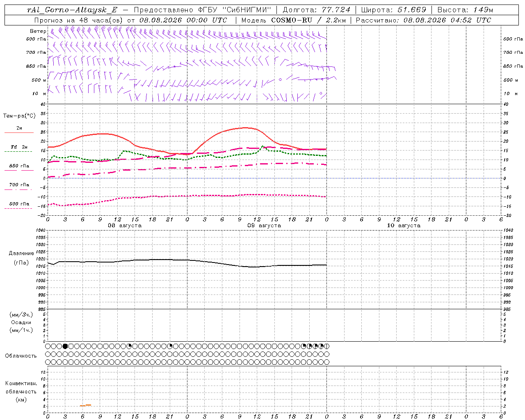The width and height of the screenshot is (525, 420).
Task: Click the station name rAl_Gorno-Altaysk_E in header
Action: pos(72,10)
